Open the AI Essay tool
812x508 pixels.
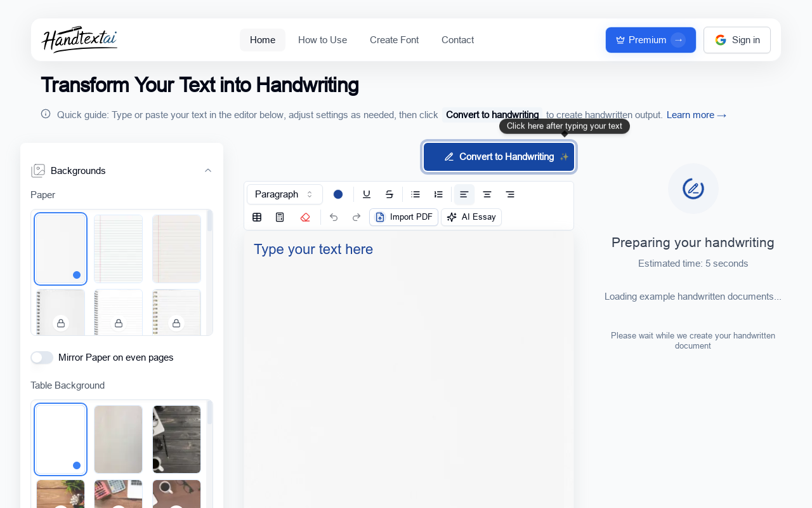pyautogui.click(x=471, y=217)
